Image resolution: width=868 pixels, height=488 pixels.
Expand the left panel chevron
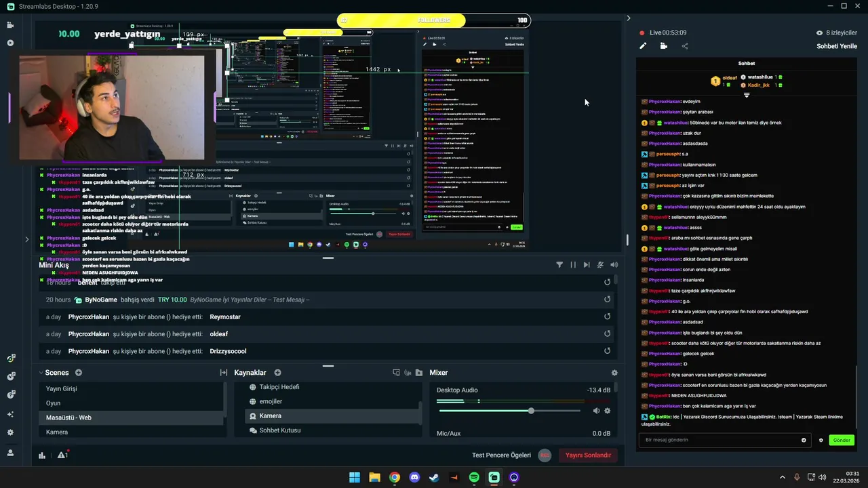27,239
